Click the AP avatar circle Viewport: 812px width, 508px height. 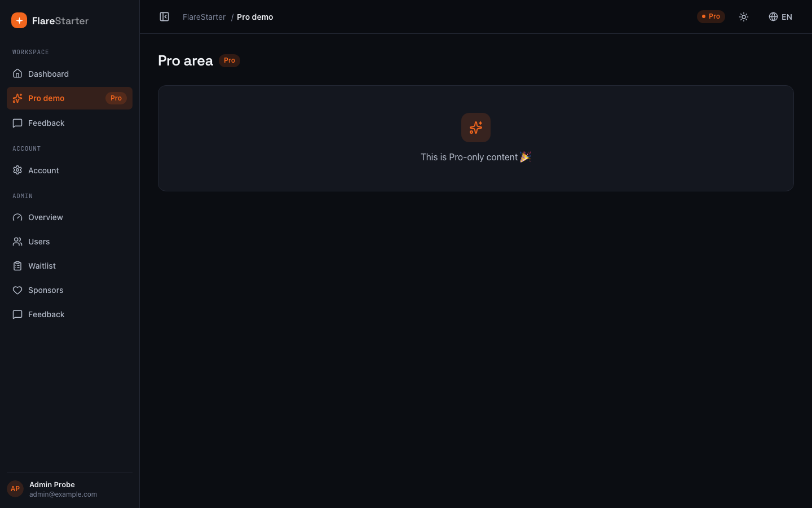pos(15,489)
